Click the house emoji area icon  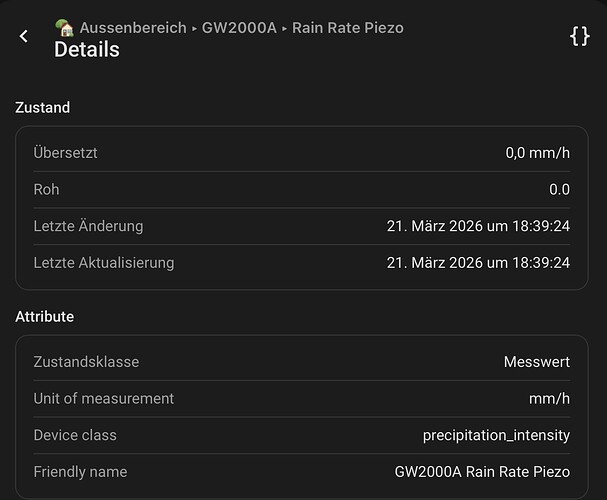64,28
